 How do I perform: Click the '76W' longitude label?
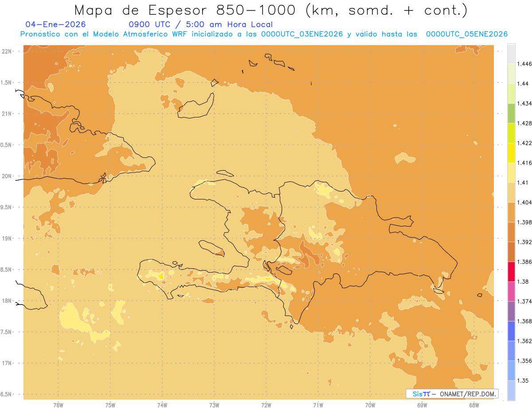(58, 405)
